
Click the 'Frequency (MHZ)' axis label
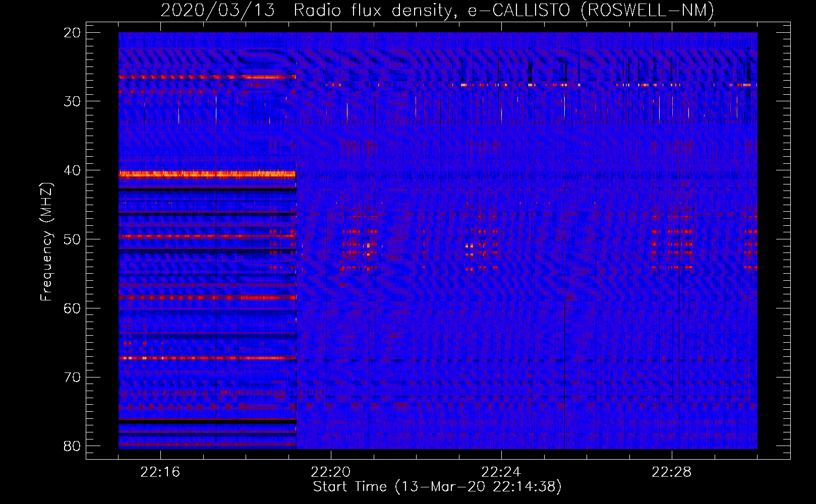click(x=46, y=242)
